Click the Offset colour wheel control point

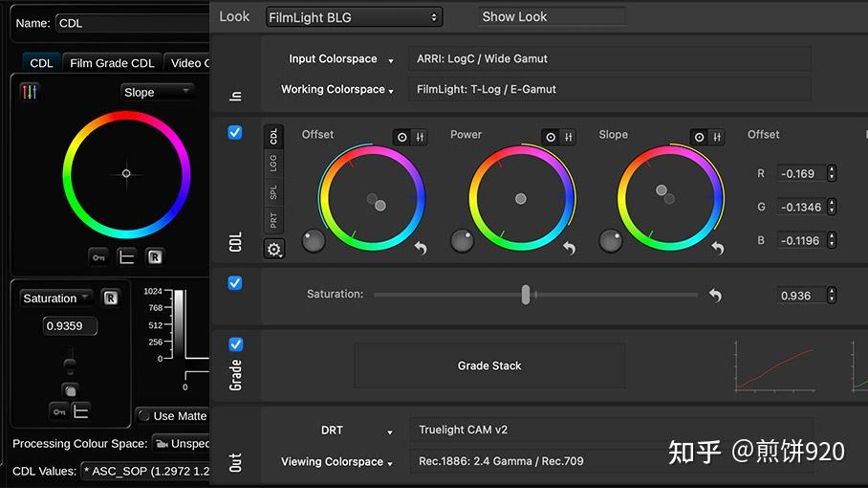[x=380, y=206]
